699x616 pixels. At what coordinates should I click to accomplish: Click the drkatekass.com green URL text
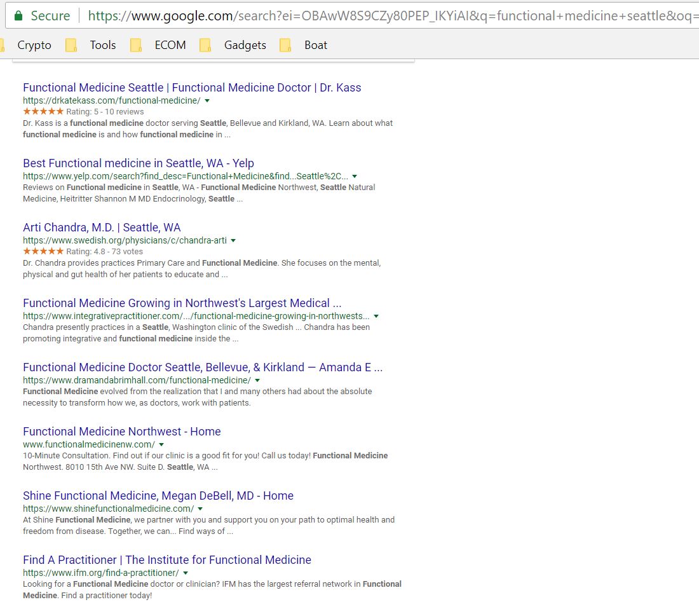pyautogui.click(x=111, y=101)
